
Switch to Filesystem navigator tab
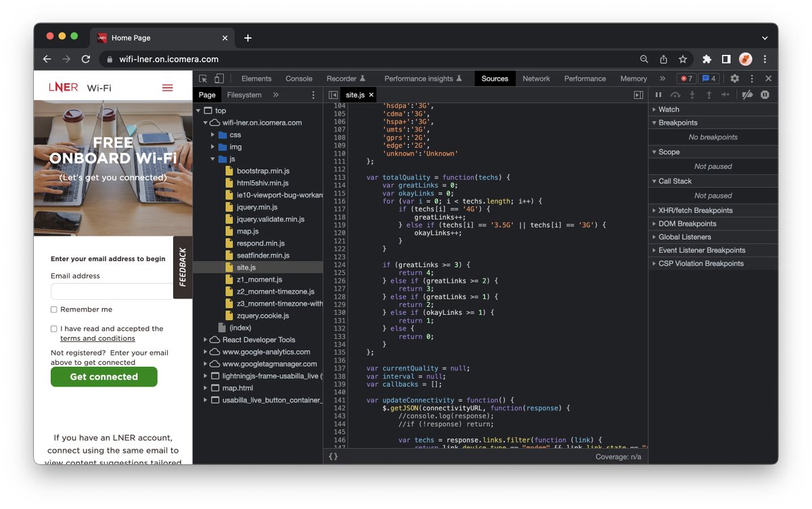(x=244, y=95)
